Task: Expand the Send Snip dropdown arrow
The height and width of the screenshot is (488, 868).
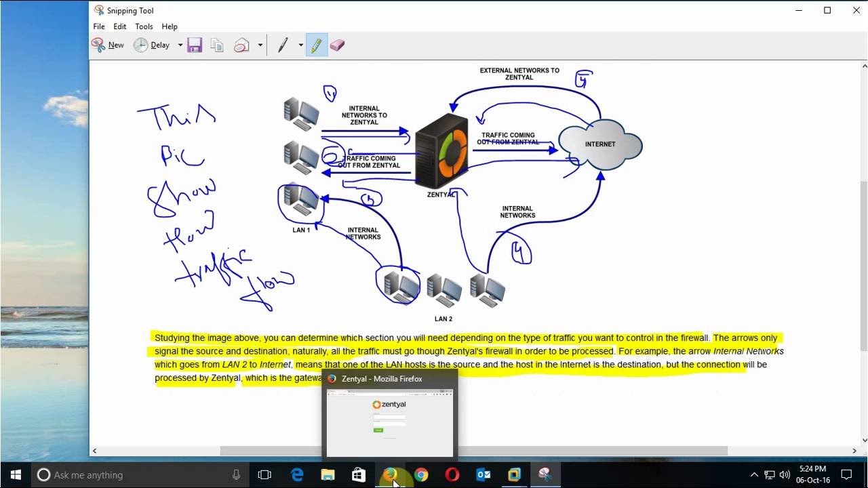Action: click(x=260, y=45)
